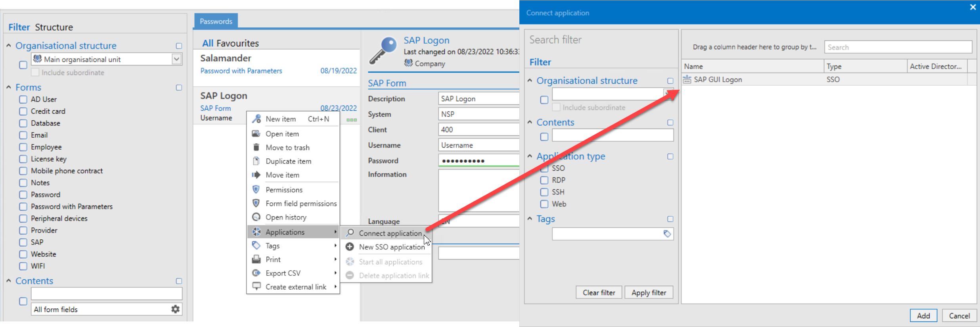Click the System field with NSP
The image size is (980, 327).
tap(479, 114)
